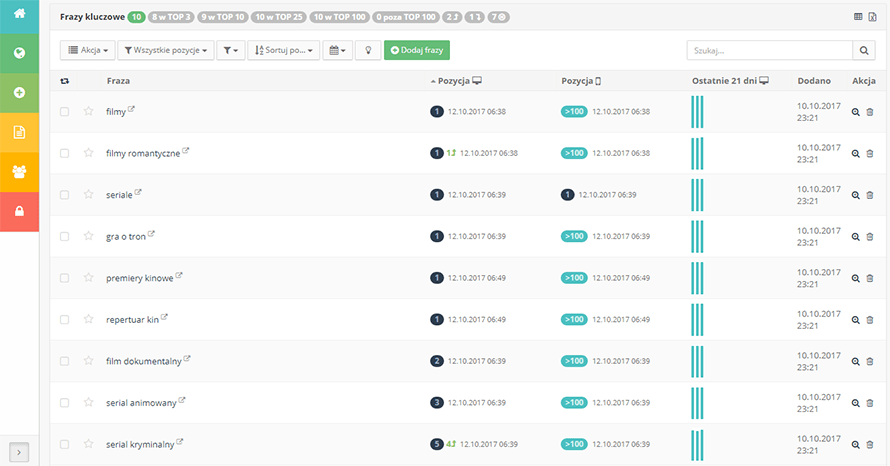Check the repertuar kin row checkbox
Screen dimensions: 890x466
[x=65, y=320]
